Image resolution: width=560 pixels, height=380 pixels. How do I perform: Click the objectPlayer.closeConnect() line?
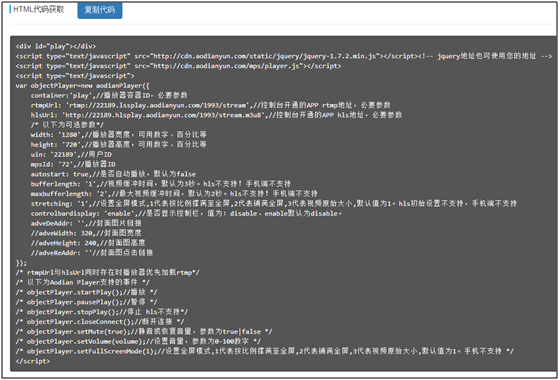(x=100, y=322)
